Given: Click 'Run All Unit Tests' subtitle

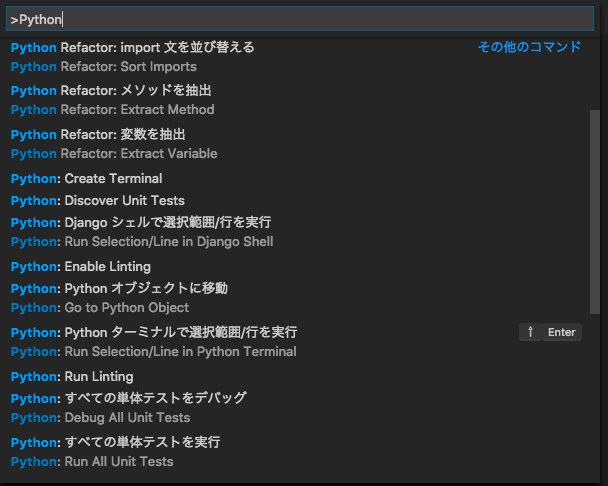Looking at the screenshot, I should (x=119, y=462).
